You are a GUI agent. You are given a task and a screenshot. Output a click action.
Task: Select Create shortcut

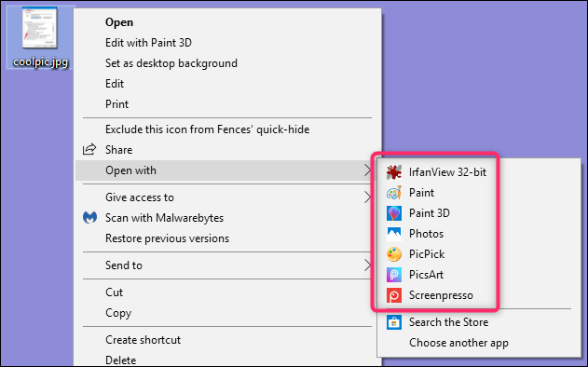143,340
